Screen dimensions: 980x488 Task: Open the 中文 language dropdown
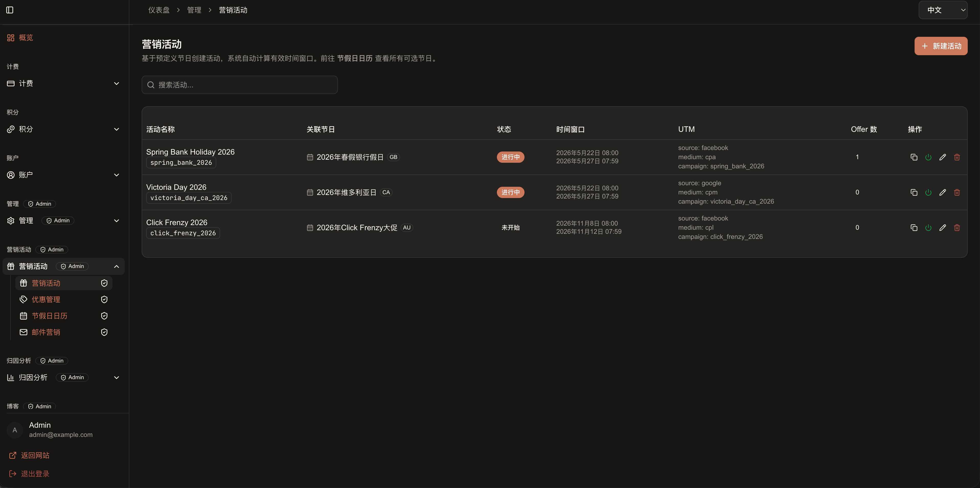coord(943,10)
